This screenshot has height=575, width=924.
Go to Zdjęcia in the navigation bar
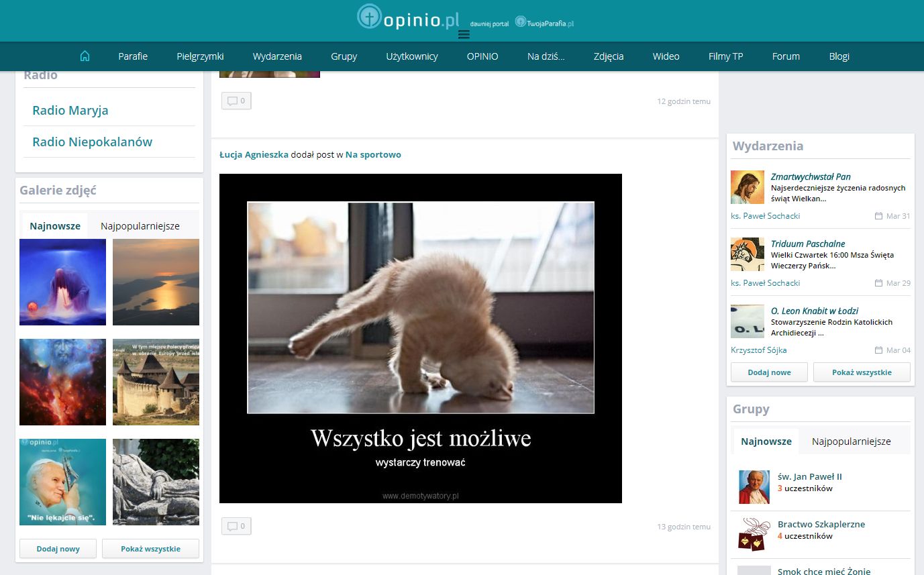[x=609, y=56]
